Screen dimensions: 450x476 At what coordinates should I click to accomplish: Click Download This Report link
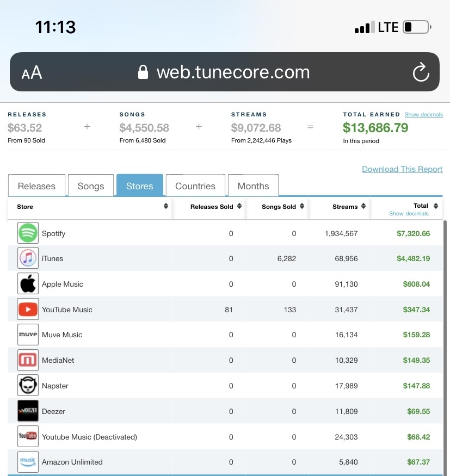(x=402, y=169)
